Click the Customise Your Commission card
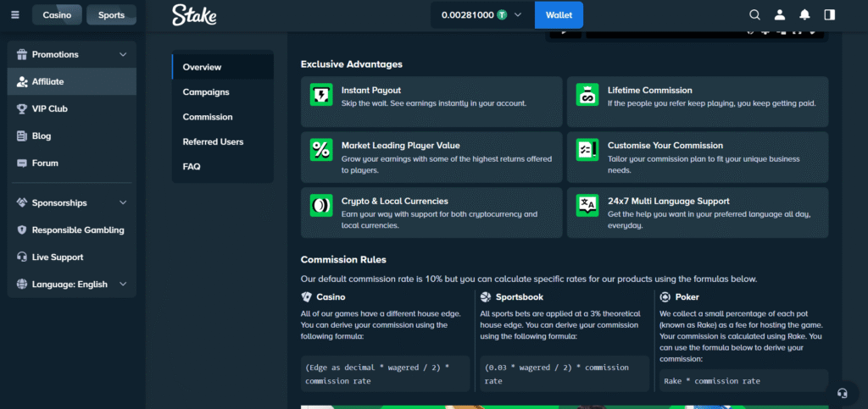Screen dimensions: 868x409 coord(698,157)
